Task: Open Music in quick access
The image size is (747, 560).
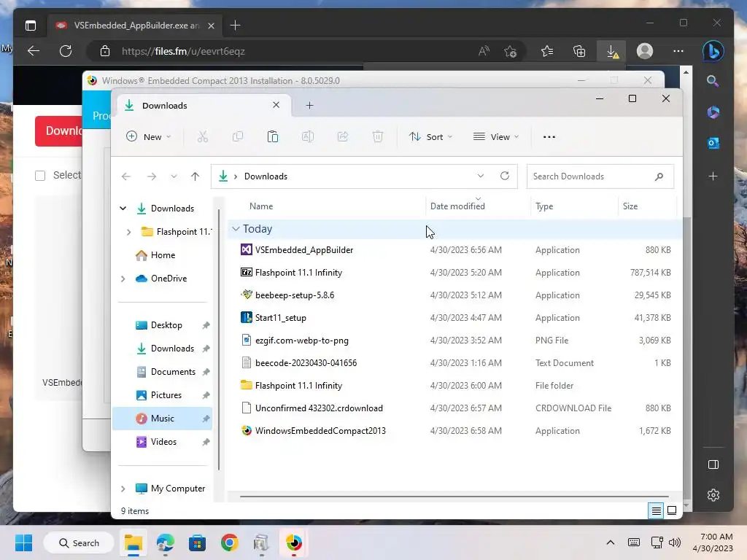Action: point(162,419)
